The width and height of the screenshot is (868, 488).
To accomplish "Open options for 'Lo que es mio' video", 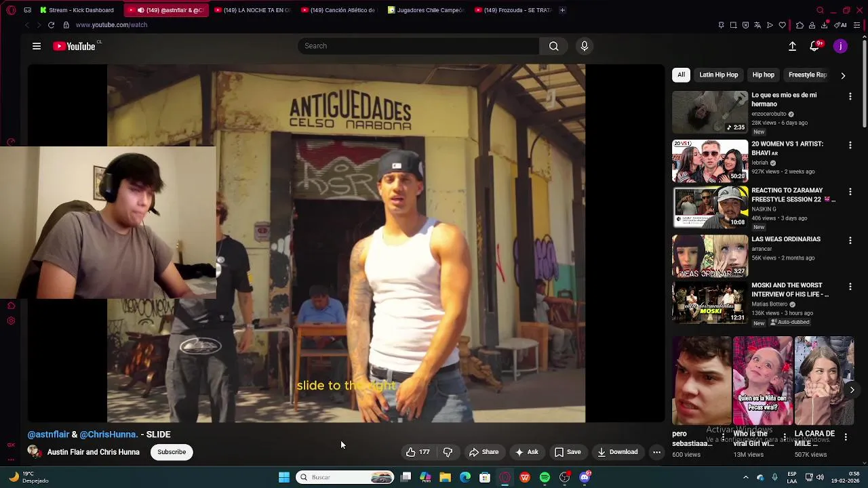I will [x=850, y=97].
